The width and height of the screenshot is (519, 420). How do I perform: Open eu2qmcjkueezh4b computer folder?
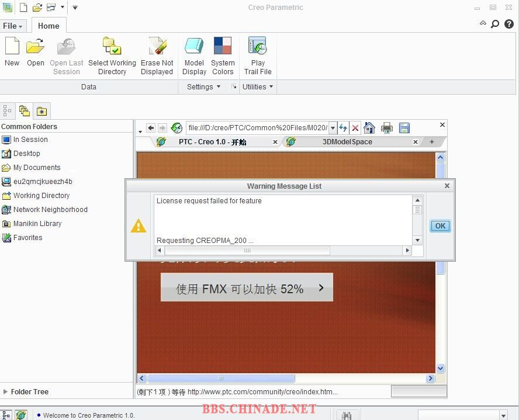(37, 182)
